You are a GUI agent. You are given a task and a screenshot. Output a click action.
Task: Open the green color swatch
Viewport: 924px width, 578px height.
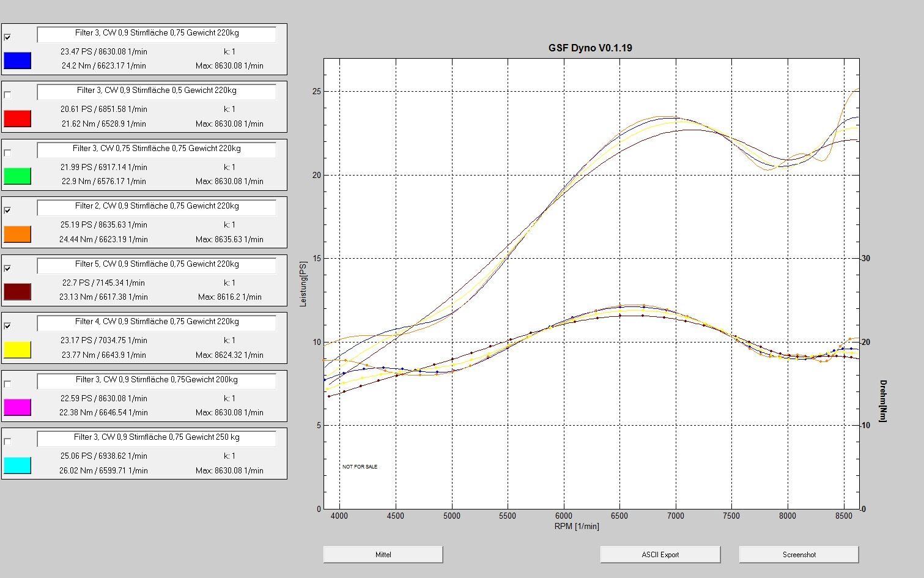point(17,176)
